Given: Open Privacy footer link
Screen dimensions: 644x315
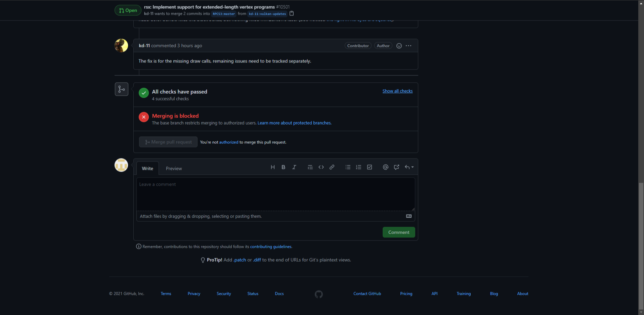Looking at the screenshot, I should 194,294.
